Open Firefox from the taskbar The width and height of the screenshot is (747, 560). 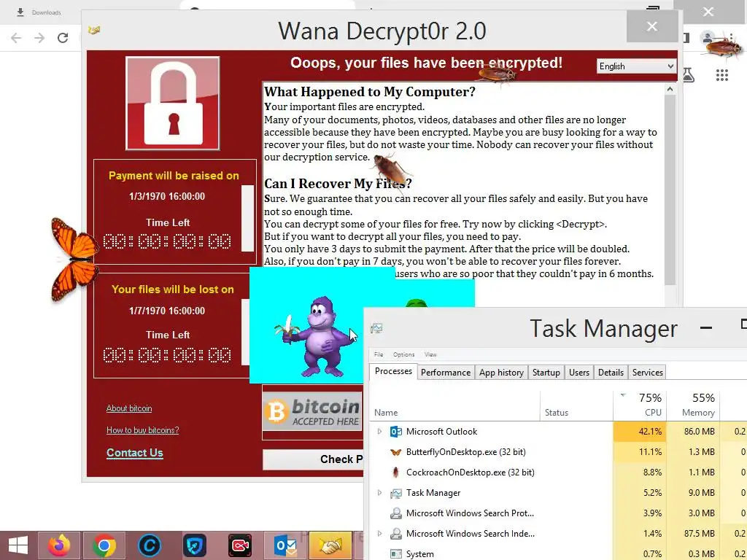[x=59, y=545]
